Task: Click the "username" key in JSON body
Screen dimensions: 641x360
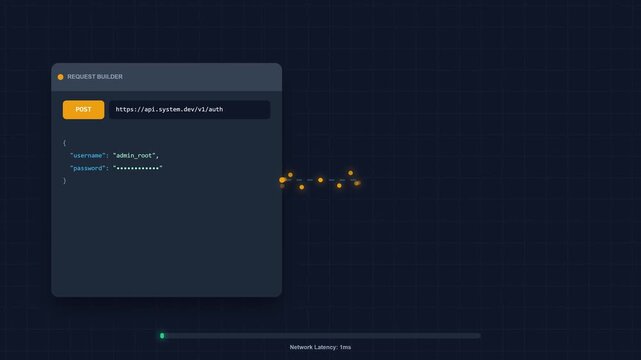Action: 87,155
